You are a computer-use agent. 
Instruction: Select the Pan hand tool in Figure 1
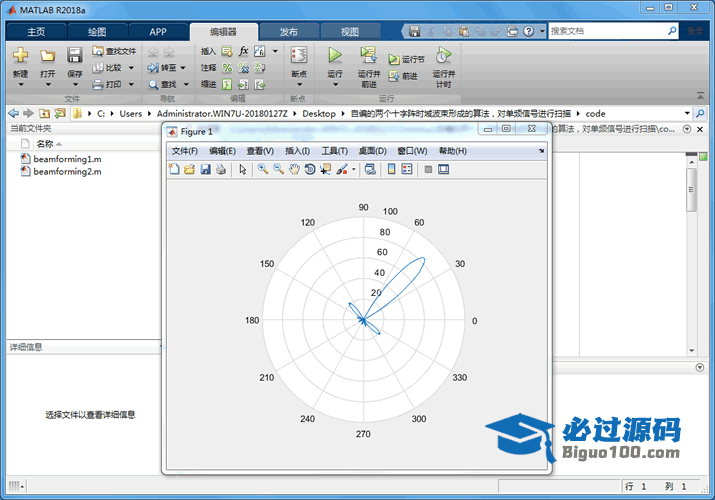[x=294, y=170]
